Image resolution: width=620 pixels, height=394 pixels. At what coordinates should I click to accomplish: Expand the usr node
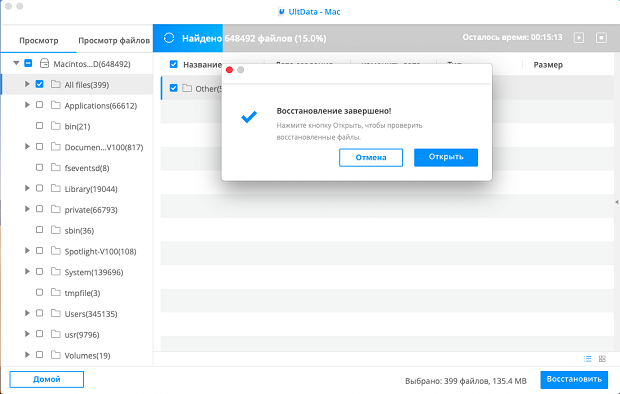click(27, 334)
